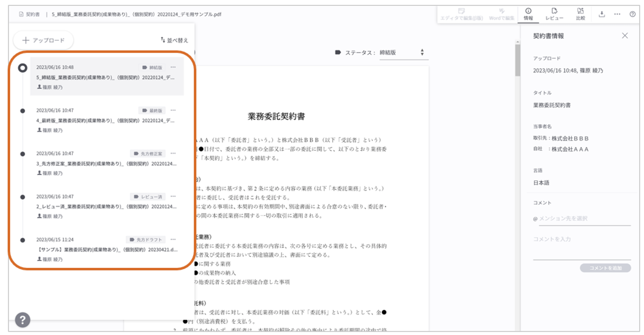
Task: Open the メンション先を選択 mention selector
Action: click(x=581, y=219)
